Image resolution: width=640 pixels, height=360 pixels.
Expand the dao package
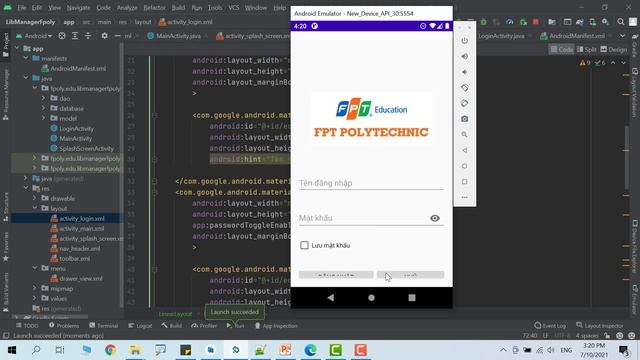point(43,98)
